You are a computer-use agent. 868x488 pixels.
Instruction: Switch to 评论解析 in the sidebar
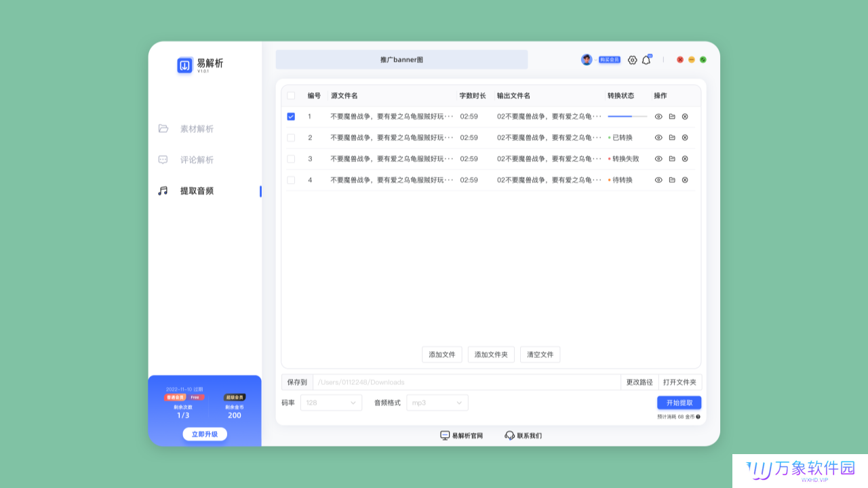[x=197, y=160]
